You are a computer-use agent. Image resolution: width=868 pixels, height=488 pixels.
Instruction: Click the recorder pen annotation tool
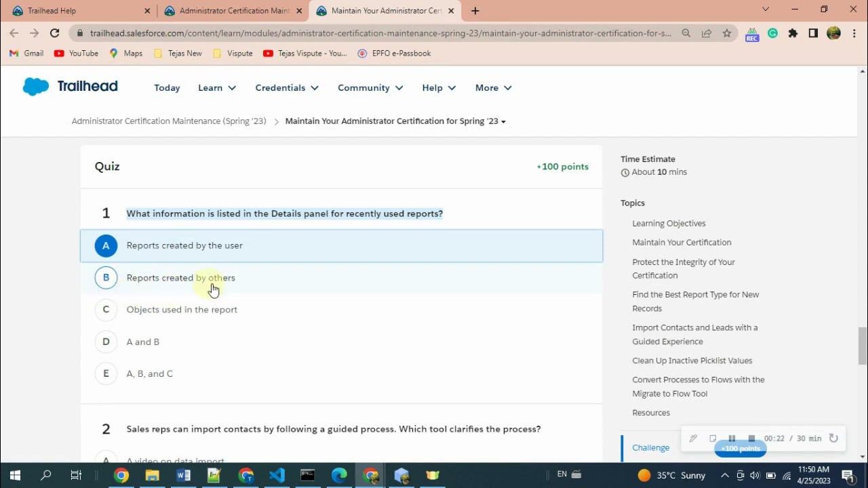[693, 439]
